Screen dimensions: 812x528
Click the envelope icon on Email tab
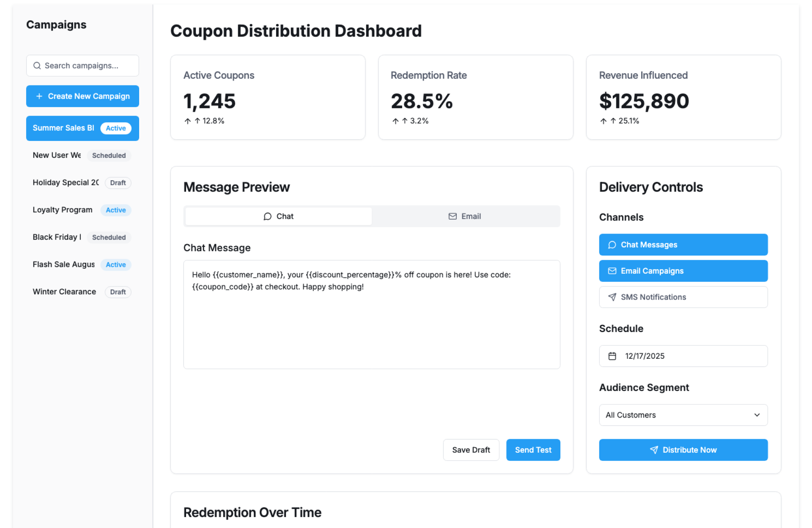point(453,217)
